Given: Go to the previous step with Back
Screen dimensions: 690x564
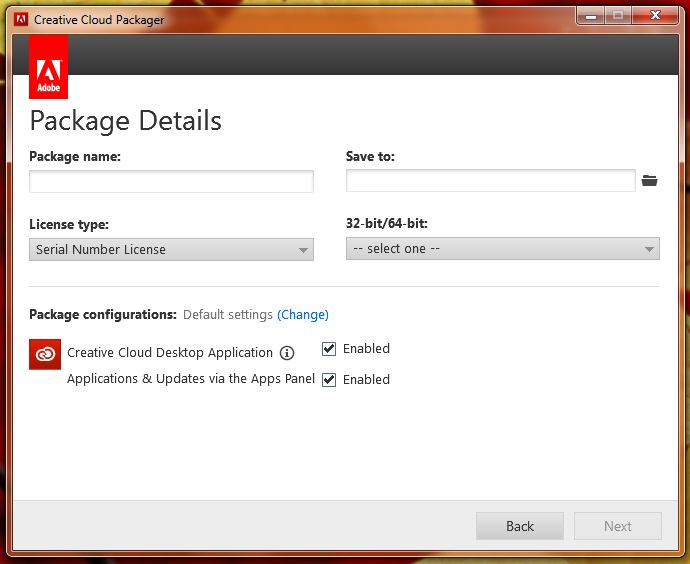Looking at the screenshot, I should tap(520, 526).
